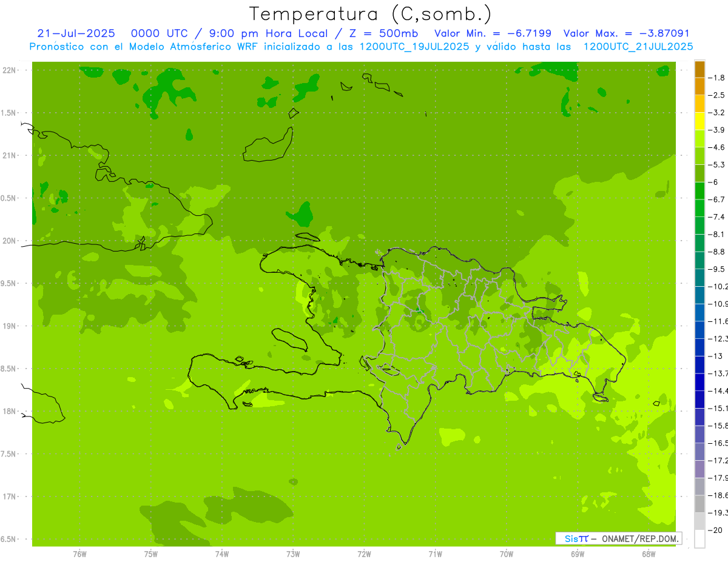Click the '68W' longitude label

[x=649, y=554]
